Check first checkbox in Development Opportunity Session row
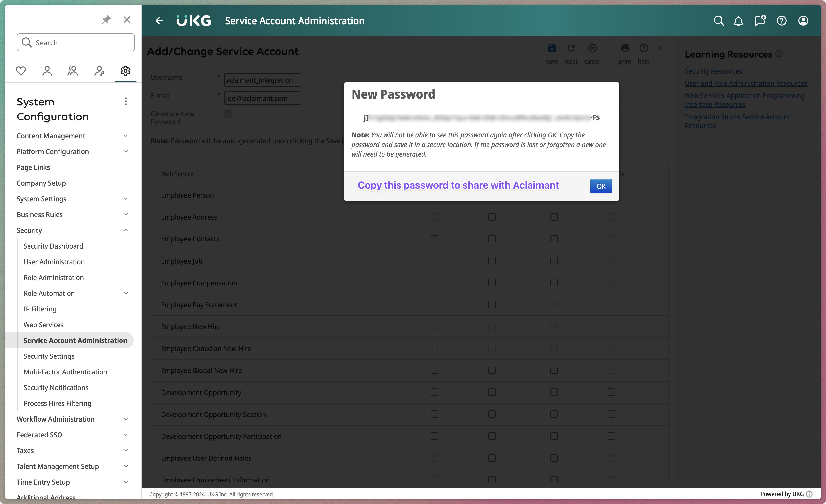Screen dimensions: 826x504 434,414
